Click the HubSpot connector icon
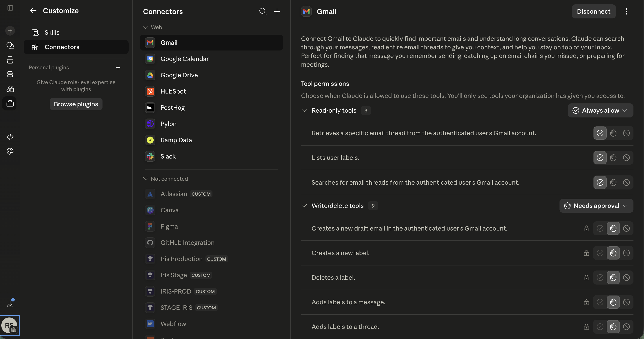Viewport: 644px width, 339px height. pyautogui.click(x=150, y=92)
